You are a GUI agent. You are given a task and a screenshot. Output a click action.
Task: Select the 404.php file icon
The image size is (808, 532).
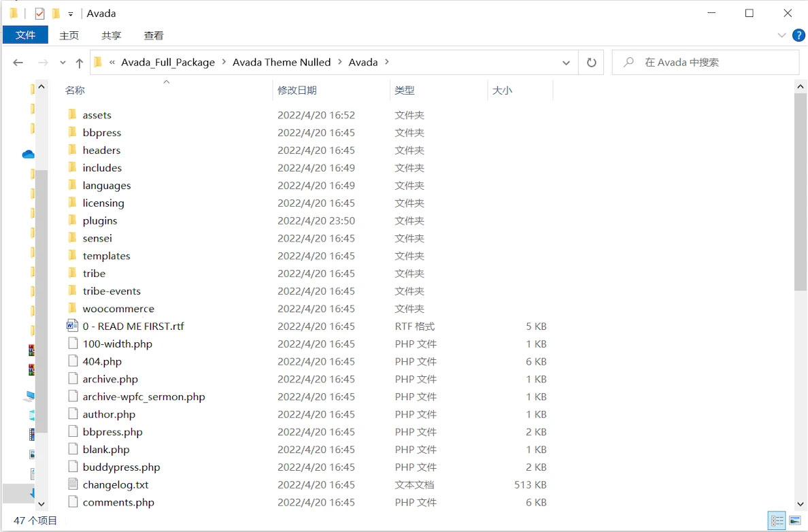[x=73, y=361]
